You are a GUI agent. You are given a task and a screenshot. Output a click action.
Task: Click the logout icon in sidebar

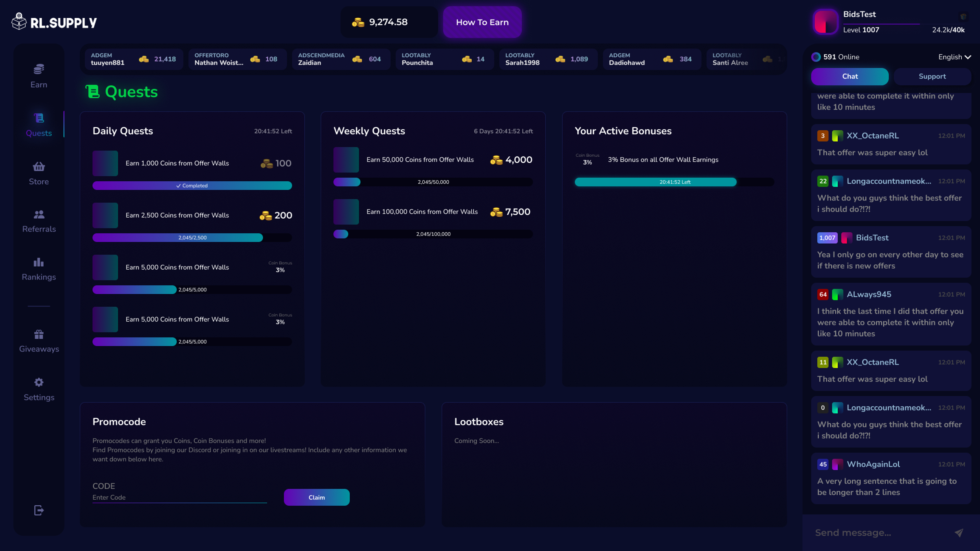click(x=39, y=510)
